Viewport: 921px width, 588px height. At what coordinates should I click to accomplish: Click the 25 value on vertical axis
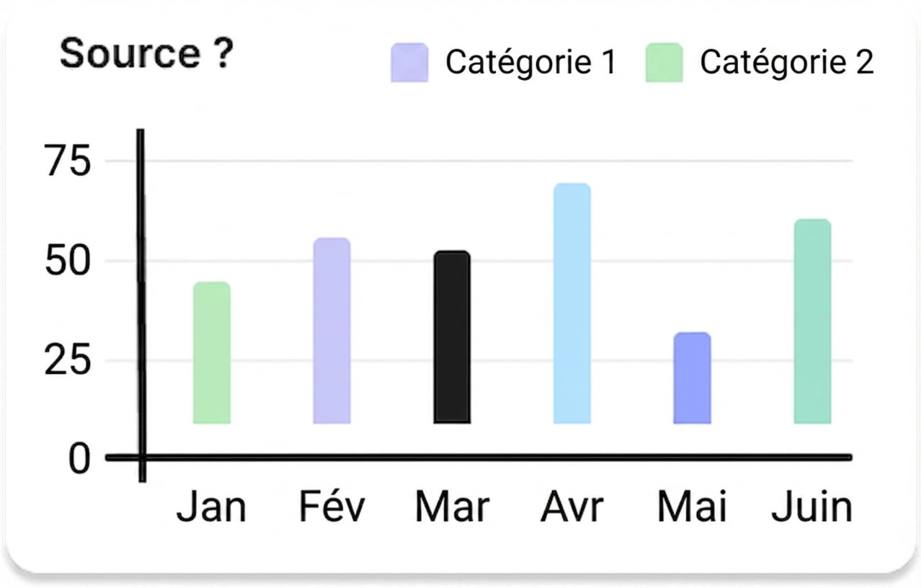pos(69,361)
